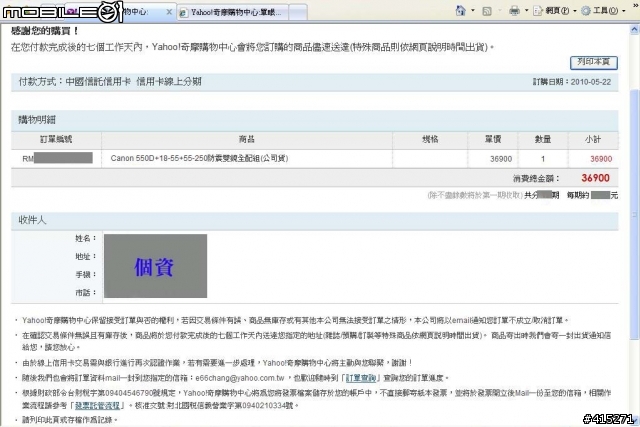Image resolution: width=640 pixels, height=427 pixels.
Task: Click the 商品 column header
Action: [x=247, y=139]
